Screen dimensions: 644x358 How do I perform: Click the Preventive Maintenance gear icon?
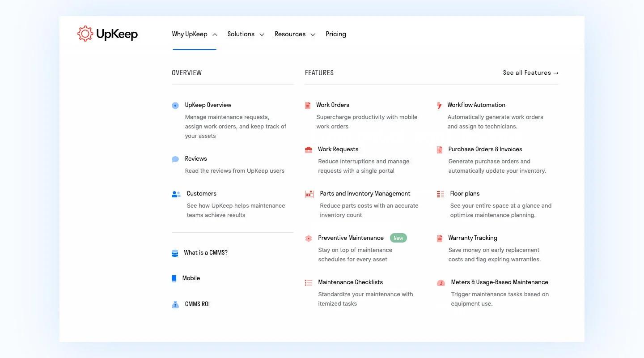pos(308,238)
